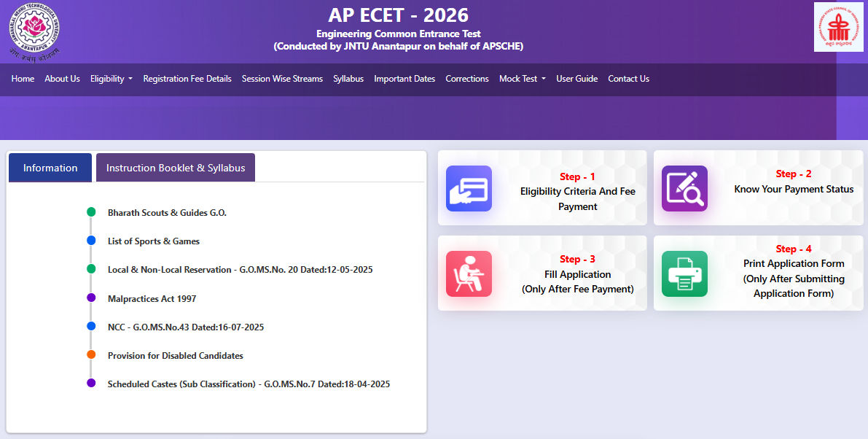Open the Contact Us page
Image resolution: width=868 pixels, height=439 pixels.
[x=628, y=79]
